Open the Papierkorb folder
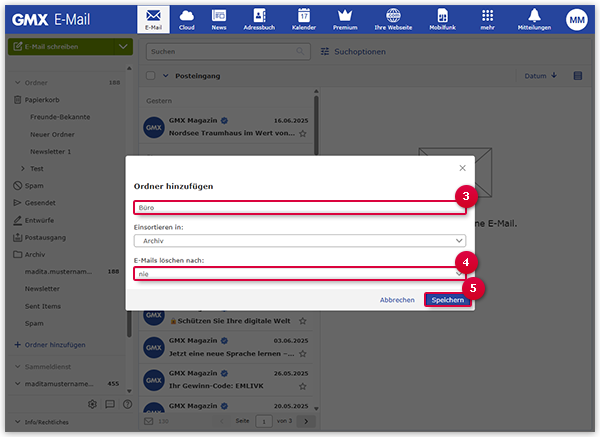 pos(42,100)
